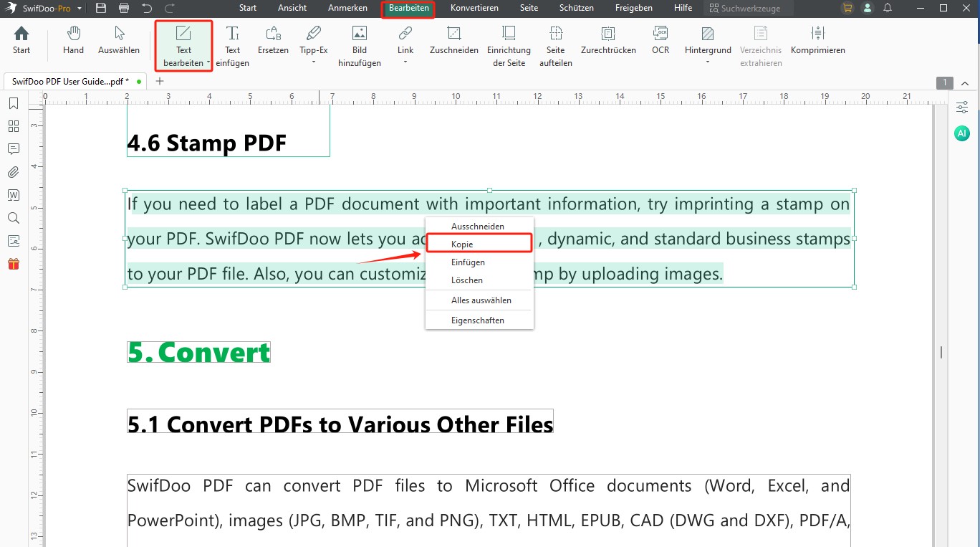
Task: Click Bild hinzufügen to add image
Action: (x=360, y=47)
